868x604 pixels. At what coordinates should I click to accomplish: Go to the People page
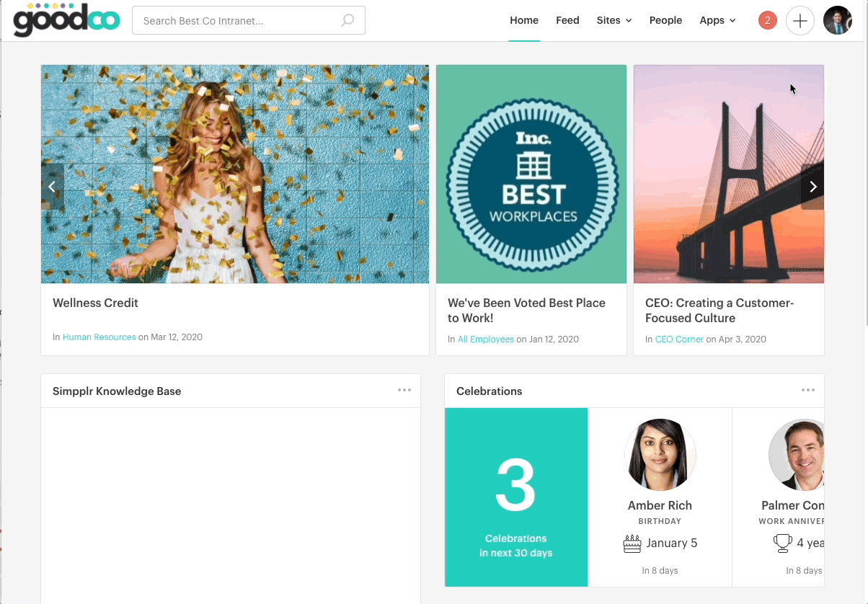tap(665, 20)
